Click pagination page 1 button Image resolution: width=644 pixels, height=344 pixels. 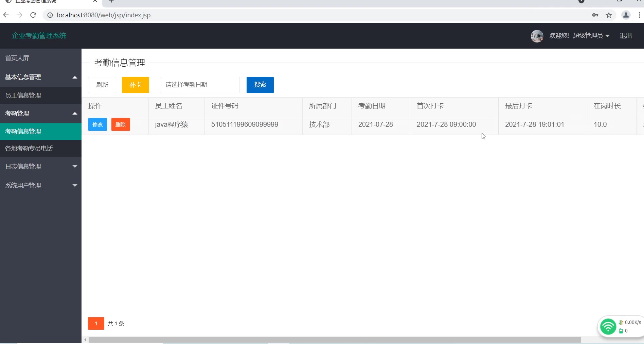[x=96, y=324]
